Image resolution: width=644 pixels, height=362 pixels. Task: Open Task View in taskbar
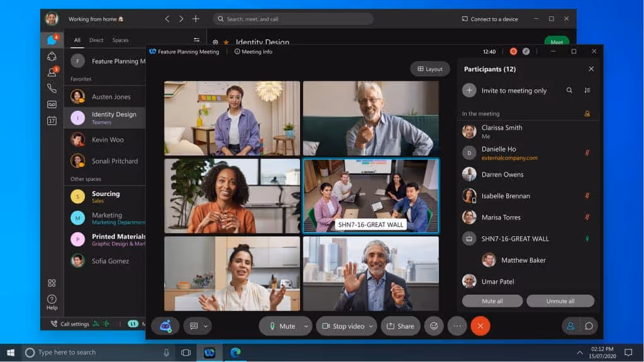tap(186, 352)
